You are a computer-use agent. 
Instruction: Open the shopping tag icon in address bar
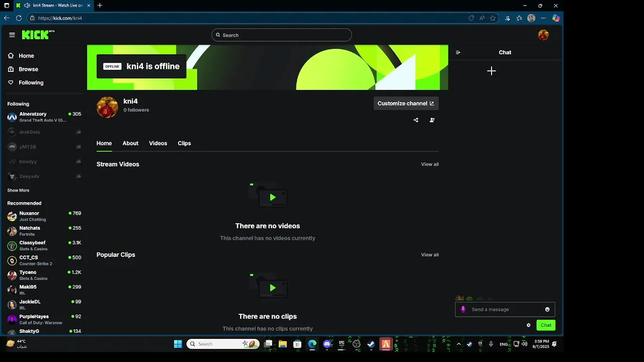(471, 18)
